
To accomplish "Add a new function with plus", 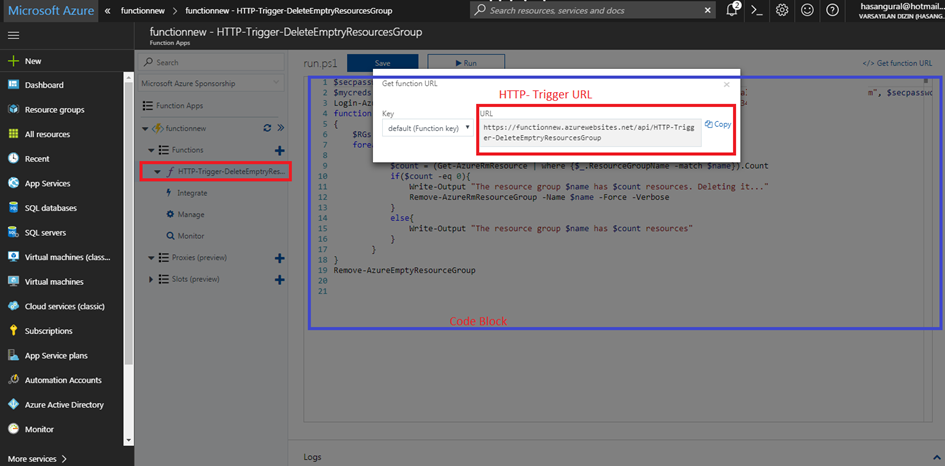I will coord(280,150).
